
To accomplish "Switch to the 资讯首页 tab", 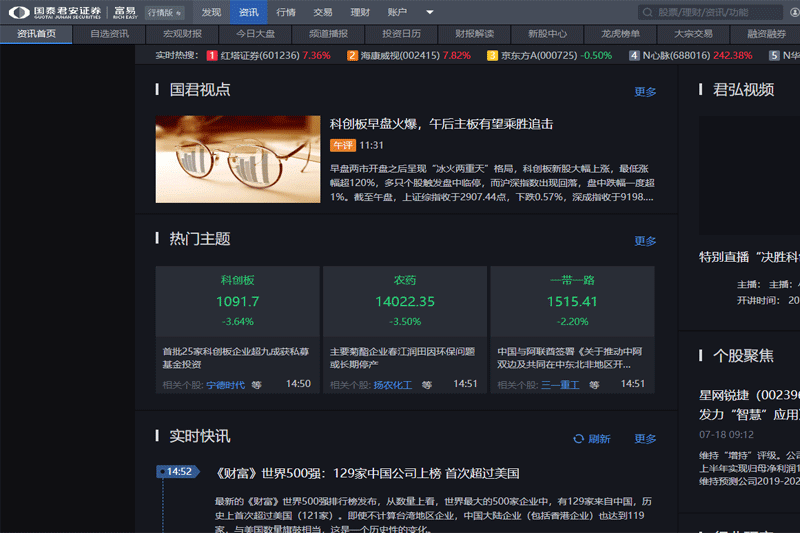I will [x=36, y=34].
